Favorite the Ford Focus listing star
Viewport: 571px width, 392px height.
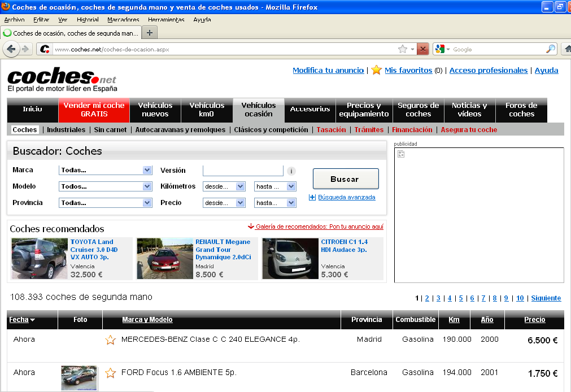(110, 373)
